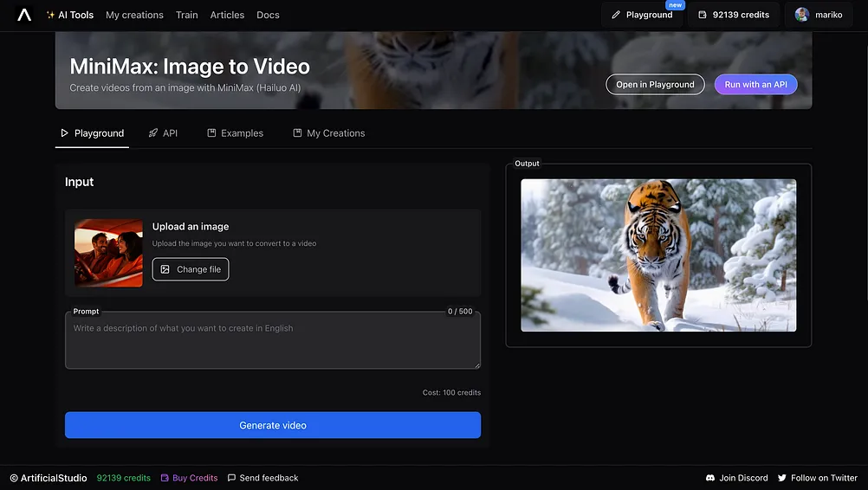Click the Upload an image heading
This screenshot has width=868, height=490.
point(191,227)
